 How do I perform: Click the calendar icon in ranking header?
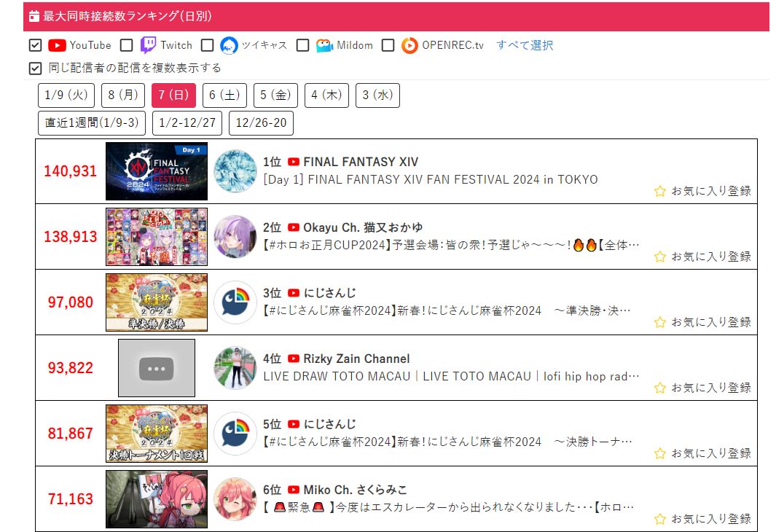(x=34, y=16)
